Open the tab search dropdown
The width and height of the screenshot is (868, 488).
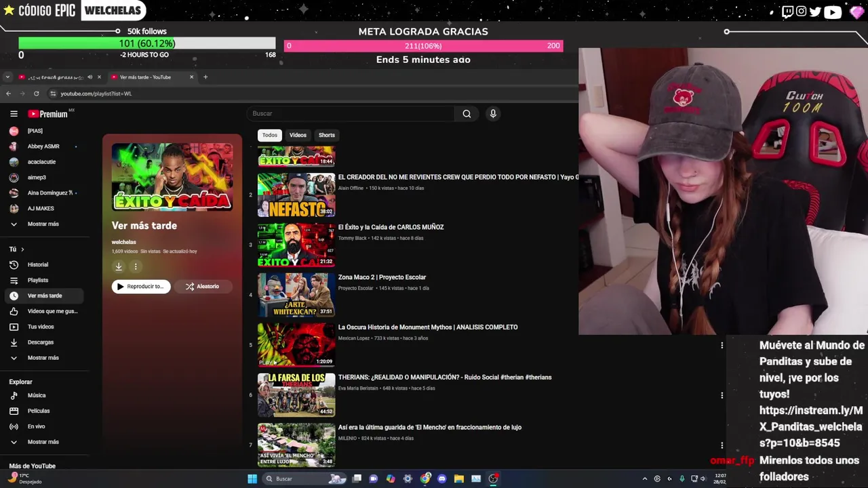pyautogui.click(x=7, y=77)
